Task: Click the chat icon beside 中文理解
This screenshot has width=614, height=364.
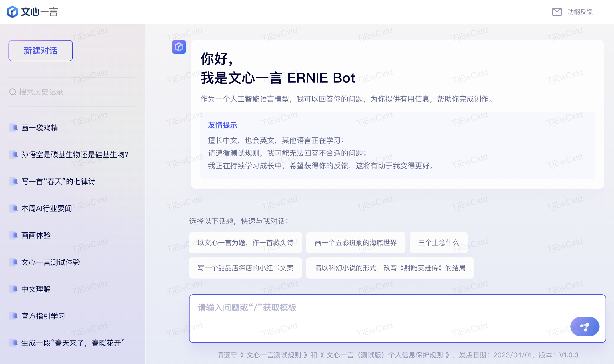Action: (x=13, y=289)
